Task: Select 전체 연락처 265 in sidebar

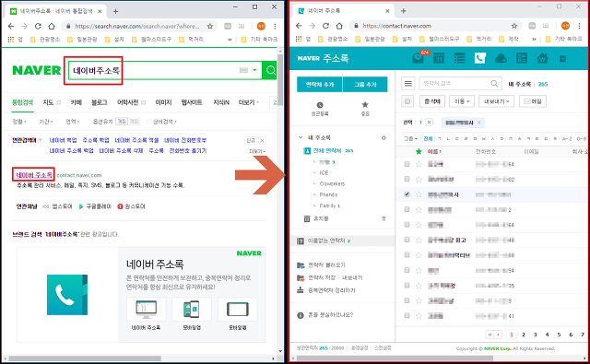Action: [328, 151]
